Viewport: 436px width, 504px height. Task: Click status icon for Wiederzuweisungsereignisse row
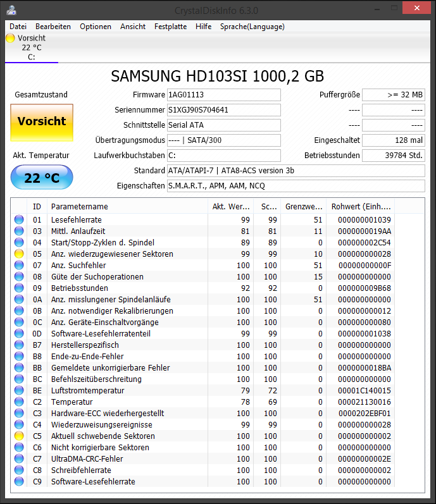(x=19, y=424)
